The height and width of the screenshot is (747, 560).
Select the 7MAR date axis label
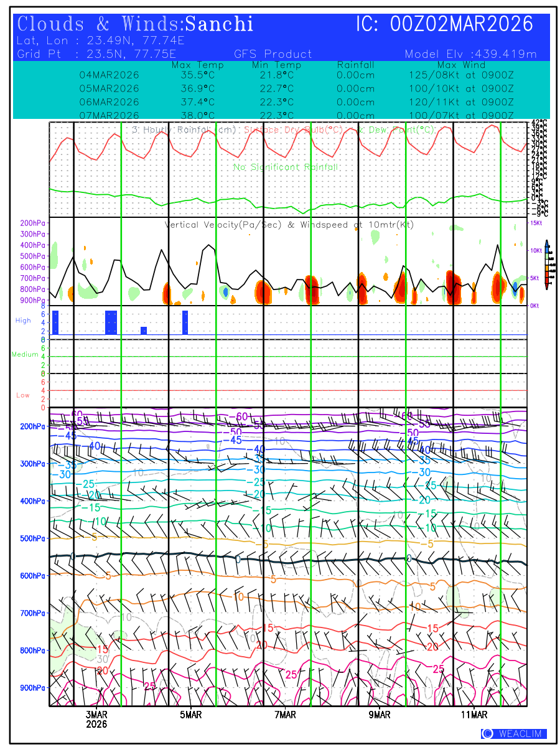point(285,715)
